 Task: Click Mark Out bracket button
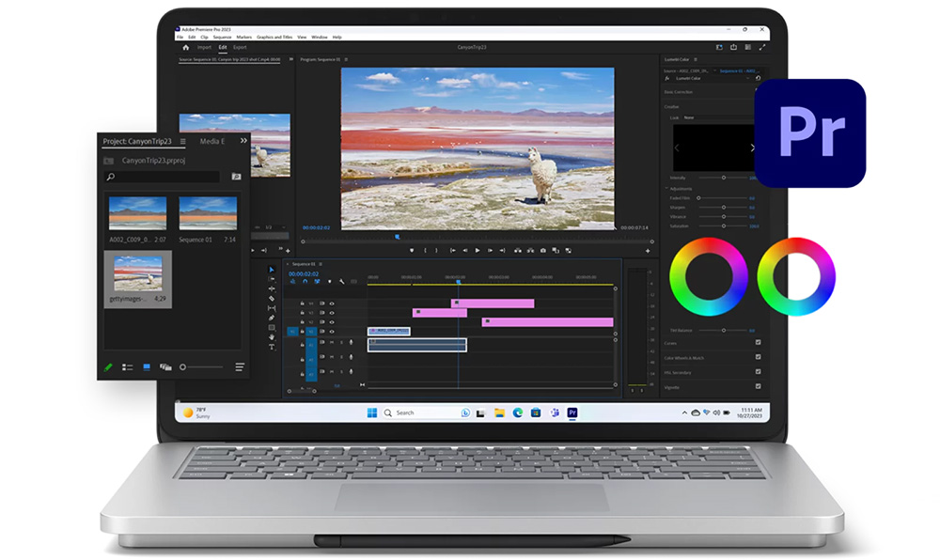tap(436, 250)
